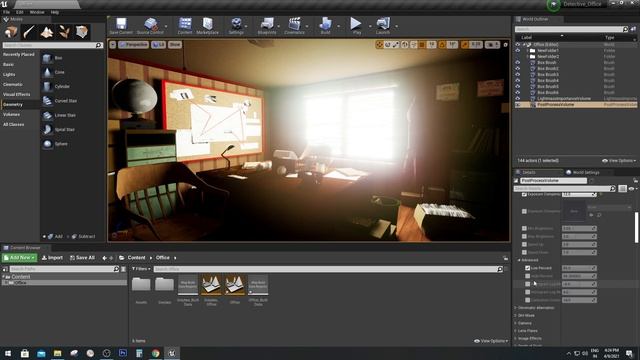
Task: Click the Build toolbar icon
Action: pos(325,26)
